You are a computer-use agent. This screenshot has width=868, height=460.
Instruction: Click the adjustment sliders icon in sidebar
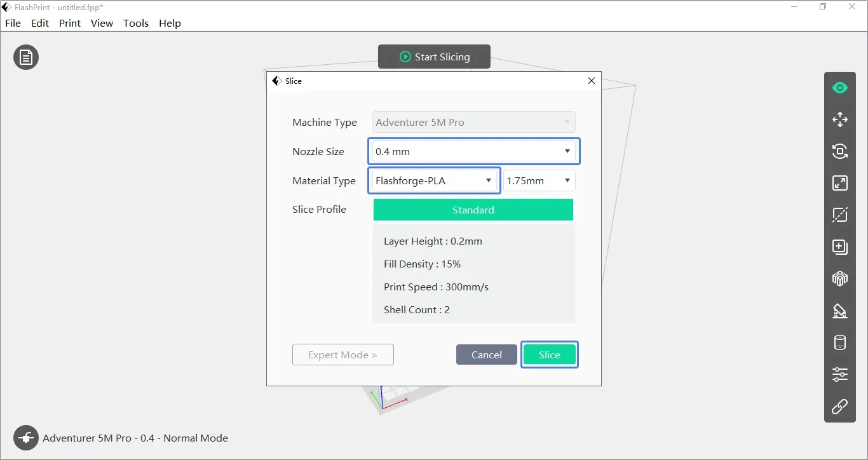click(x=839, y=374)
